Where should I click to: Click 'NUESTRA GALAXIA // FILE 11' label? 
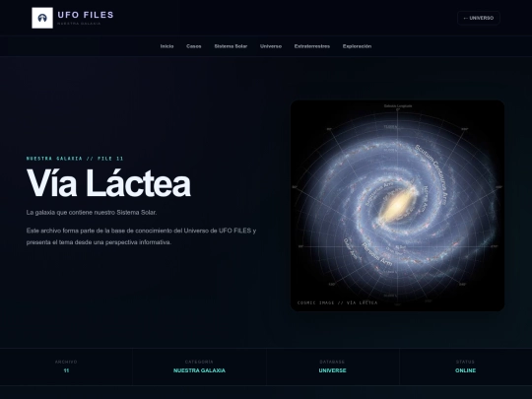tap(75, 159)
